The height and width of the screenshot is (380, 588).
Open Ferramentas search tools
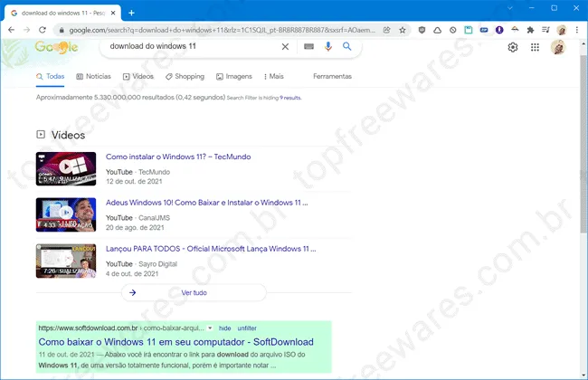[x=332, y=77]
